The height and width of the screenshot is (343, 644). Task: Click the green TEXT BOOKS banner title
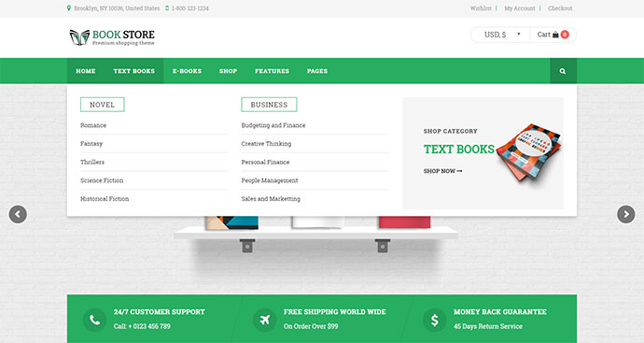click(459, 150)
